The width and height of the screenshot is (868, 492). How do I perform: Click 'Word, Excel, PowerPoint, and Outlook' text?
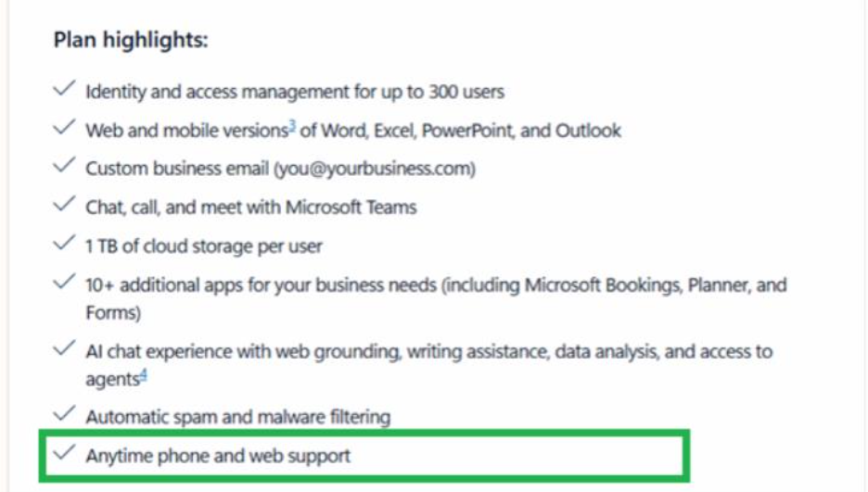tap(471, 130)
